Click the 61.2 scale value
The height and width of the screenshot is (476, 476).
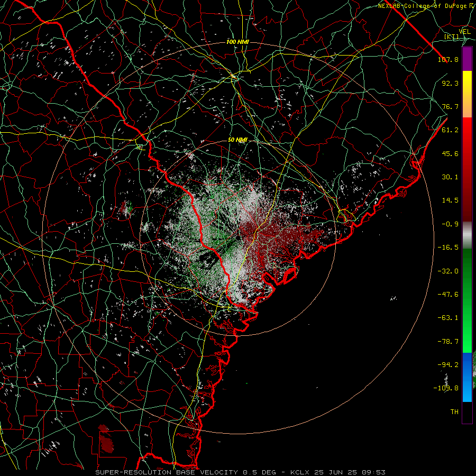point(450,130)
